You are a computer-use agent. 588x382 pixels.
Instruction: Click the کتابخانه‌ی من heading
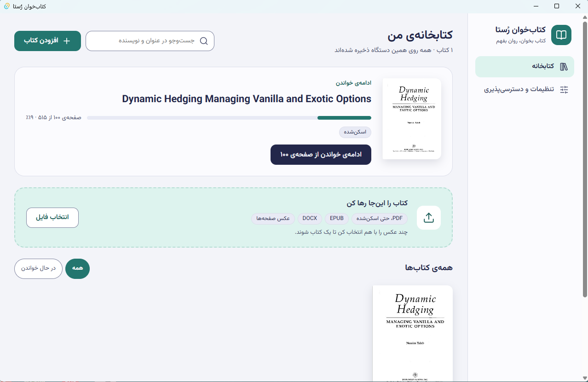click(420, 35)
